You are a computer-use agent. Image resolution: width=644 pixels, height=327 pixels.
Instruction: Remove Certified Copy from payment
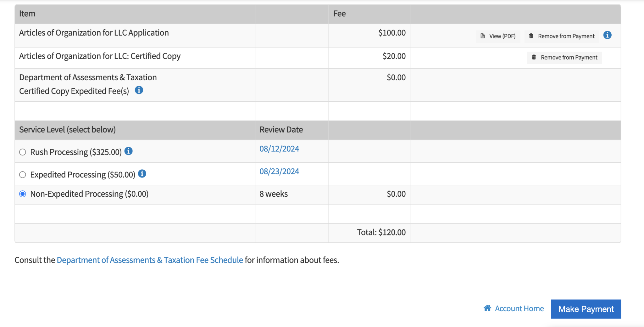pos(565,58)
